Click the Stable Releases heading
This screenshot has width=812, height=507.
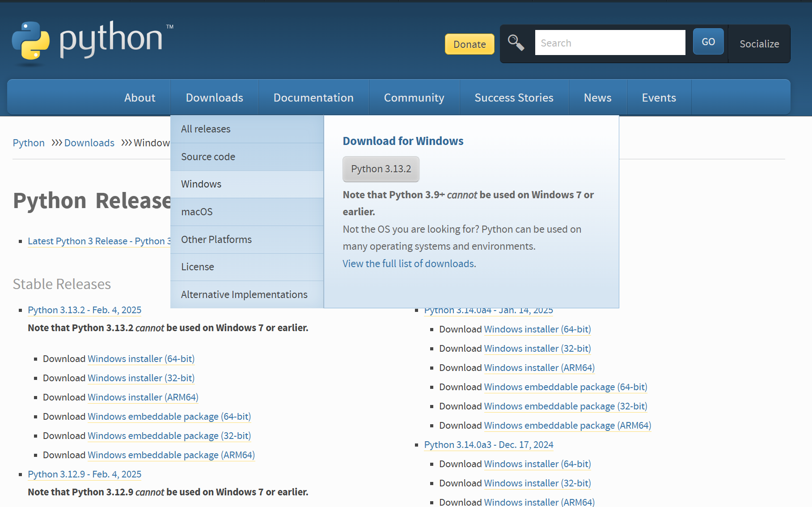point(62,284)
